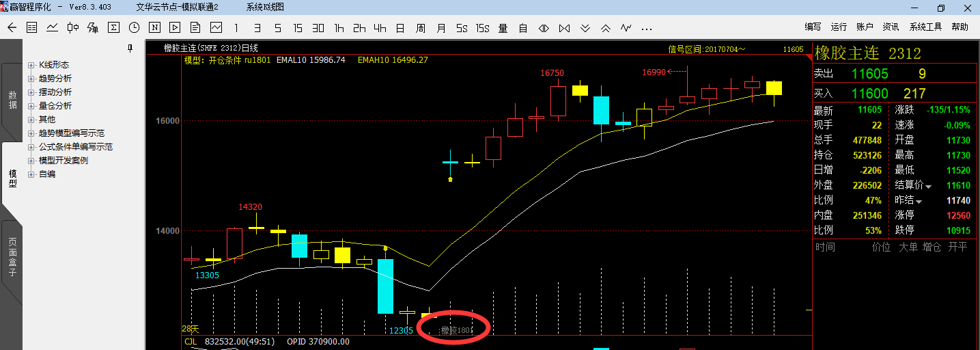This screenshot has height=350, width=980.
Task: Switch to 4h period
Action: click(380, 28)
